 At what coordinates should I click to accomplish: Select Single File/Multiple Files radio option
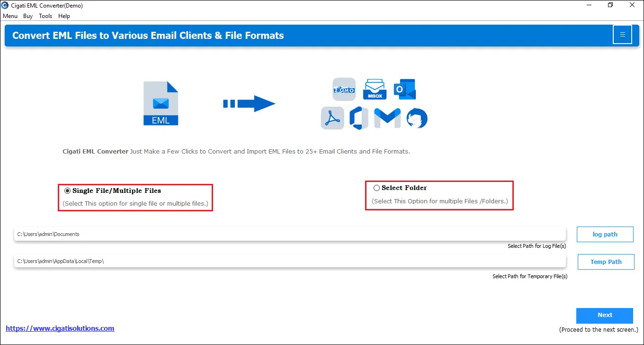pyautogui.click(x=68, y=191)
